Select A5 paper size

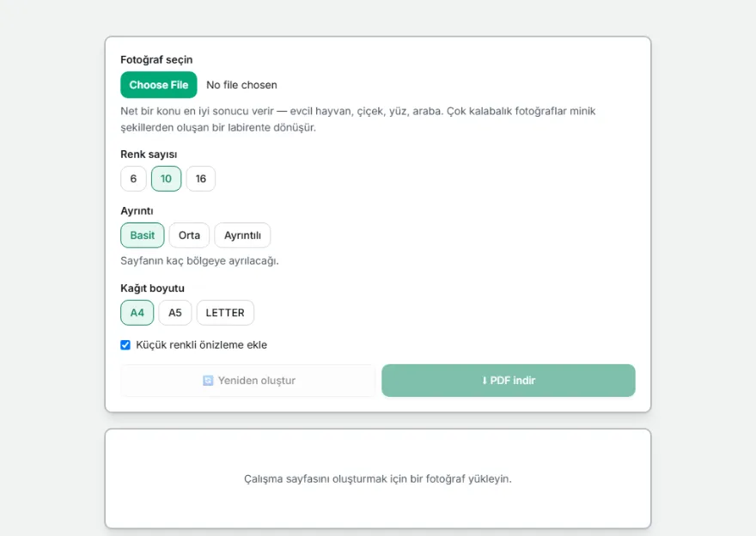point(175,313)
